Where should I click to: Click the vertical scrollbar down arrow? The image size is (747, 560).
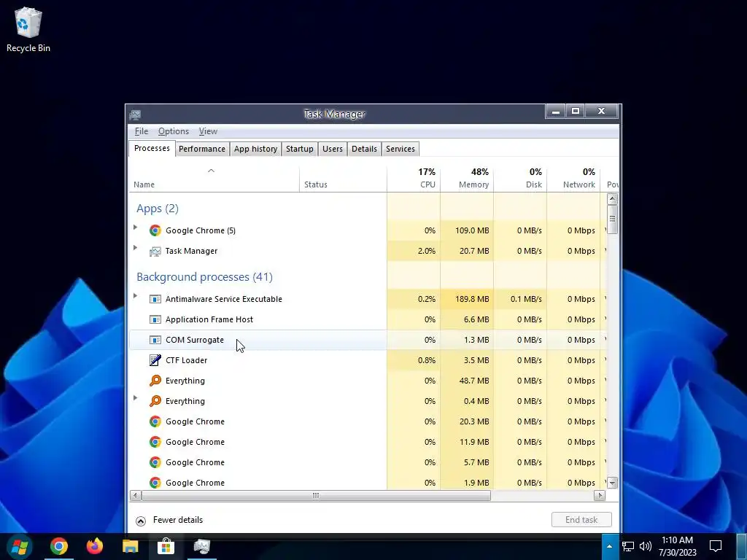613,483
